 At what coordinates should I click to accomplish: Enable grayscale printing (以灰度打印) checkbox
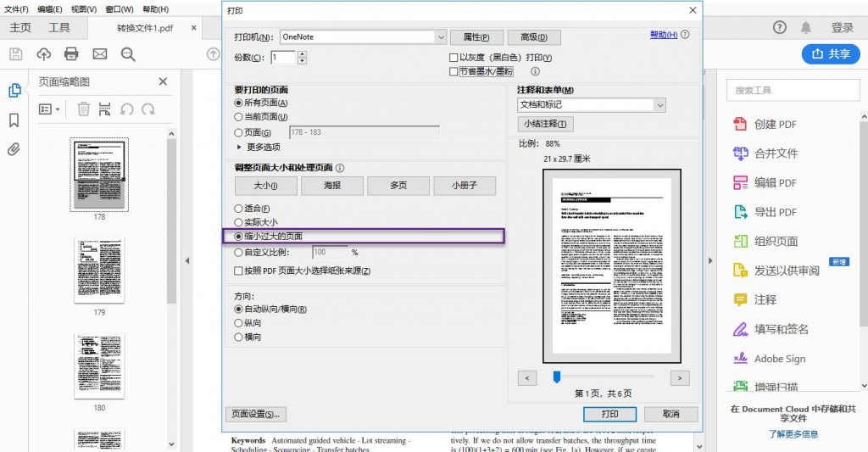coord(453,58)
